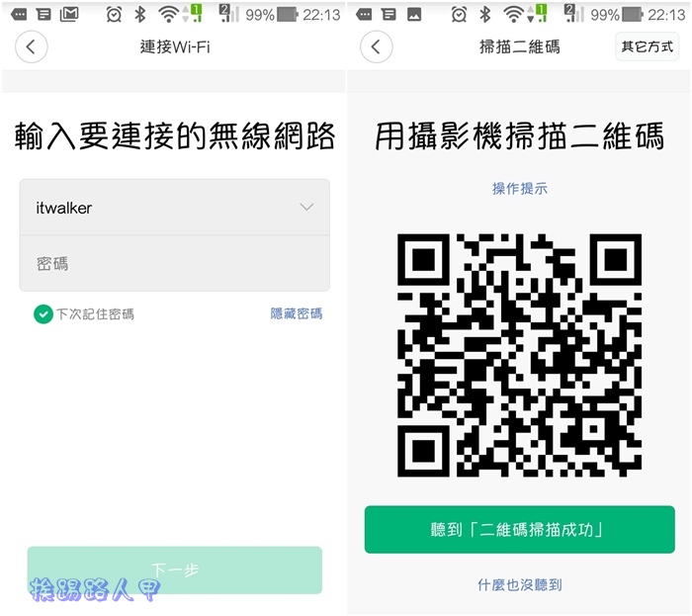Tap the battery icon in the left status bar
Image resolution: width=692 pixels, height=616 pixels.
[288, 15]
